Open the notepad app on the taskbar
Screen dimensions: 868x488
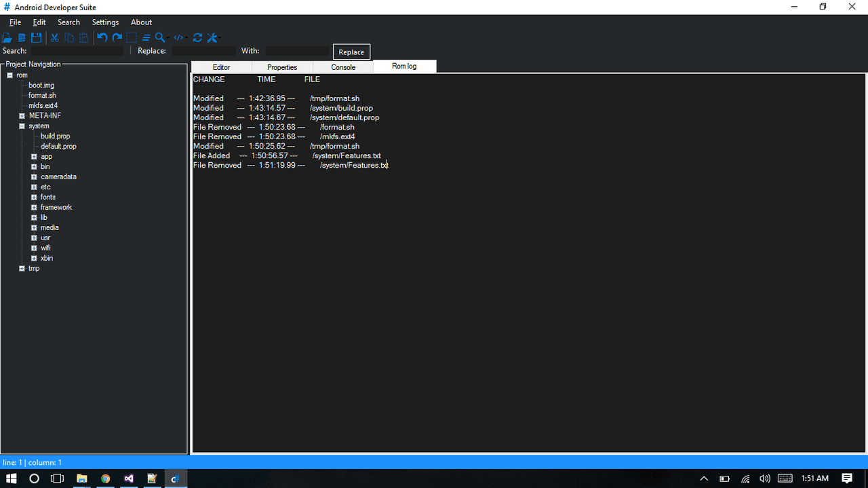152,478
